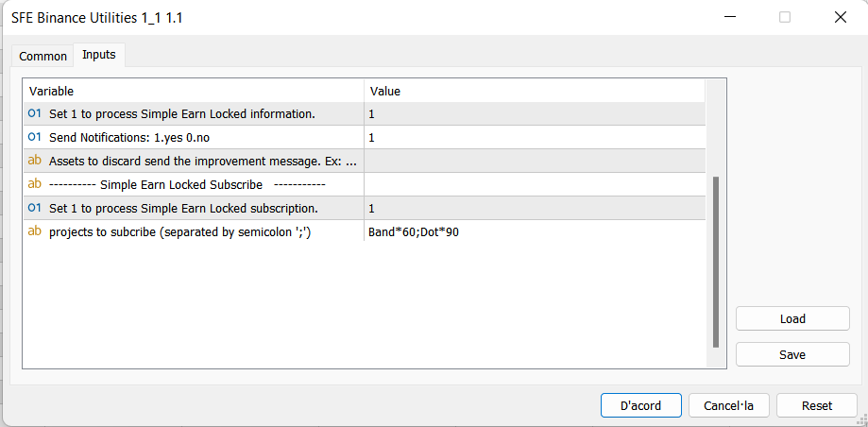Image resolution: width=868 pixels, height=427 pixels.
Task: Minimize the SFE Binance Utilities window
Action: (x=731, y=18)
